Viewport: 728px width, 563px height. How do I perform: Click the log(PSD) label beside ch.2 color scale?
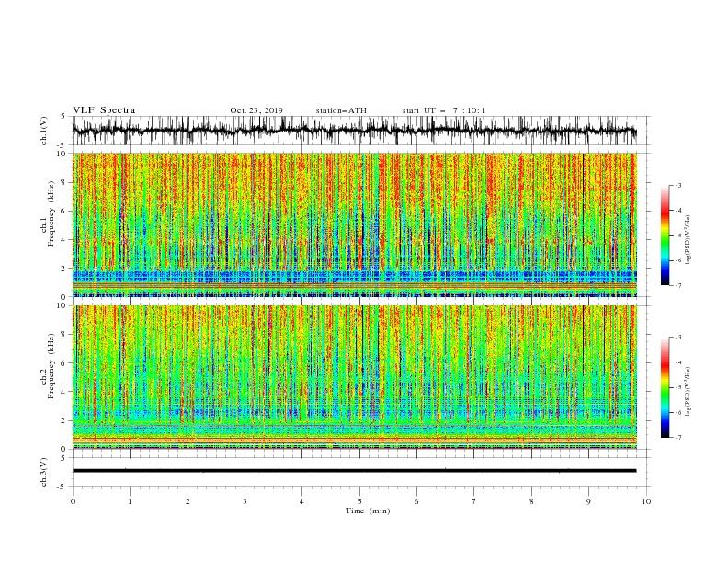pos(688,392)
